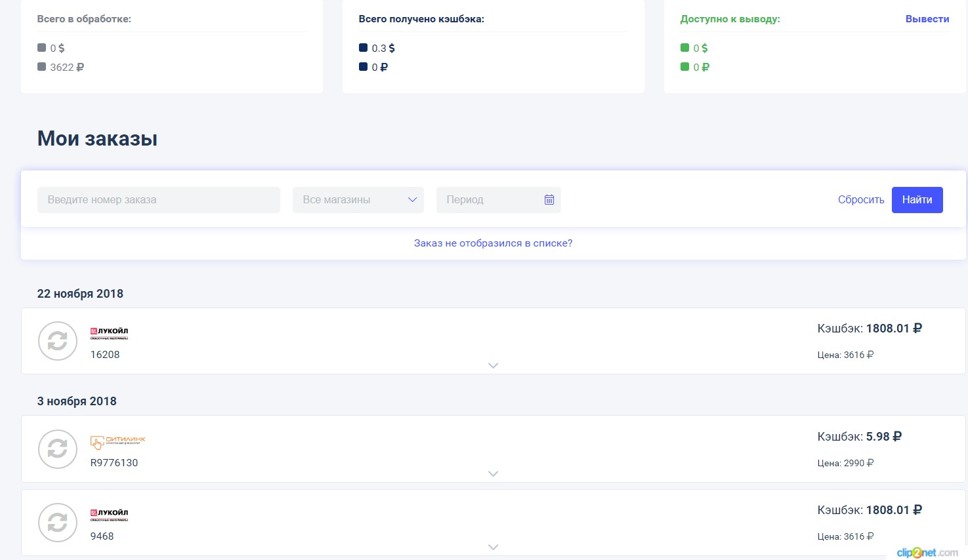Click the Сбросить reset link

(861, 200)
